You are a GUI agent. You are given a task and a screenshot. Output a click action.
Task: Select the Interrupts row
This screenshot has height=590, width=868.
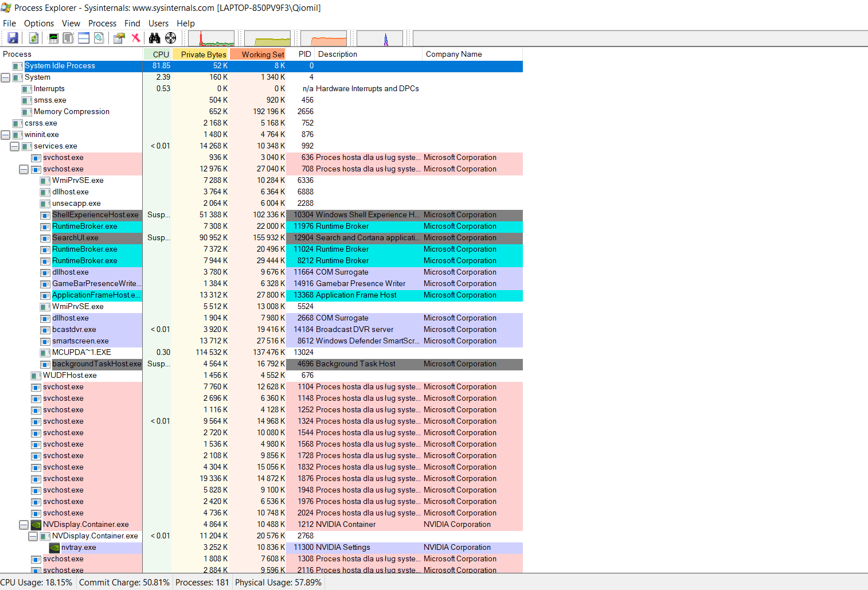pos(261,89)
